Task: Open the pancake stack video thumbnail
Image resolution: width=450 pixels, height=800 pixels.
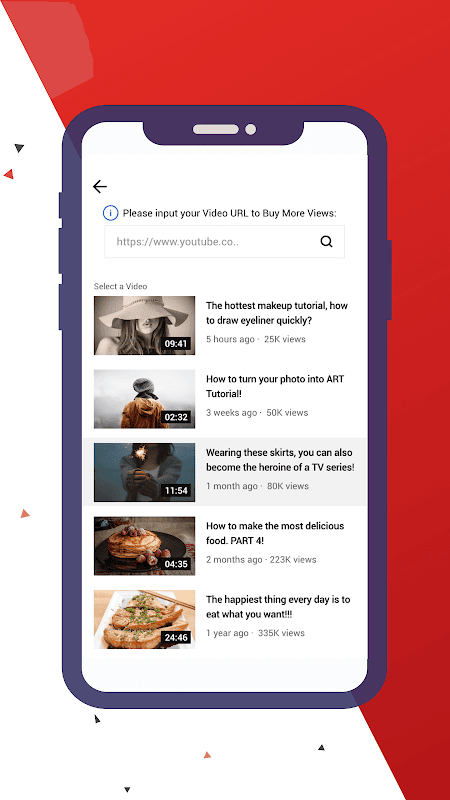Action: pyautogui.click(x=144, y=546)
